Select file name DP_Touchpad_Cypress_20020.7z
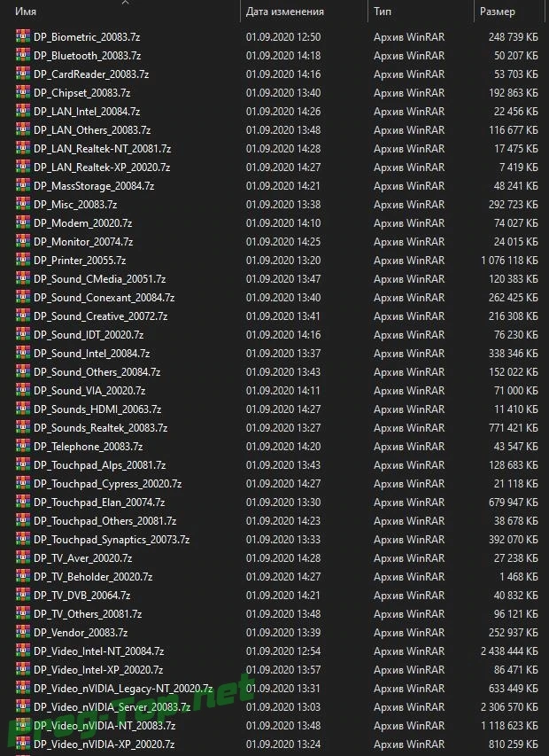The height and width of the screenshot is (756, 549). tap(107, 484)
